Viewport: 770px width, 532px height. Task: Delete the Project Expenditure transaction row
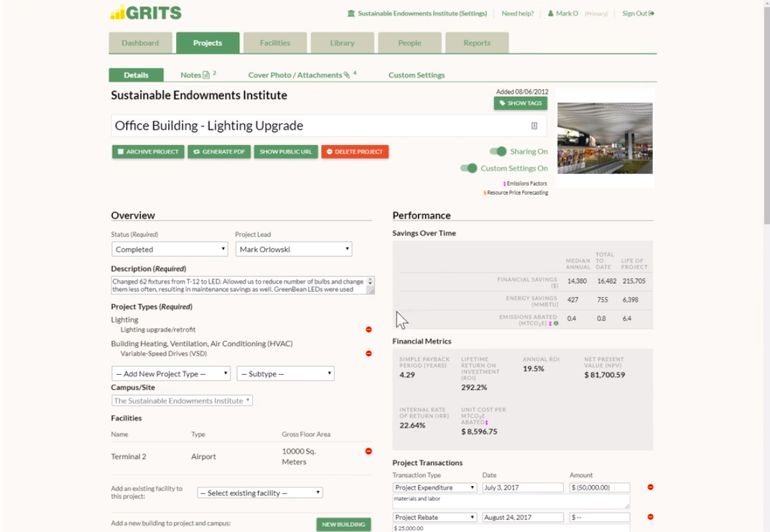(650, 487)
